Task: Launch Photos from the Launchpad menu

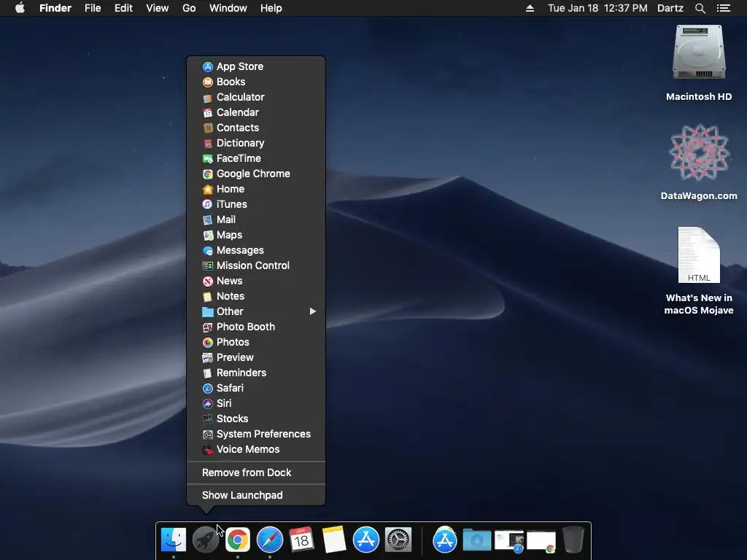Action: click(256, 342)
